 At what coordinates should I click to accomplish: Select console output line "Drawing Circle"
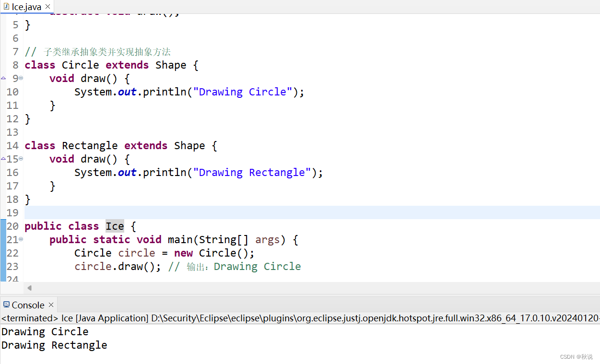click(x=45, y=332)
